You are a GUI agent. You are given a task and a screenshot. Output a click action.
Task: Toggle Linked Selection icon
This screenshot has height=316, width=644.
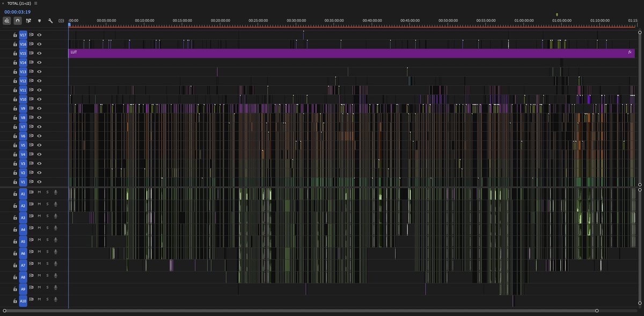pyautogui.click(x=28, y=20)
